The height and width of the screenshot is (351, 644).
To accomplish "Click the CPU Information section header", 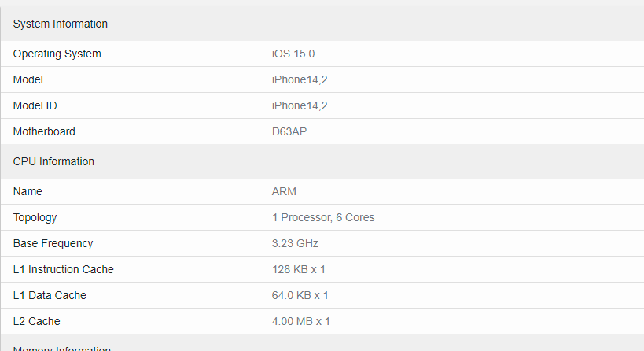I will tap(53, 161).
